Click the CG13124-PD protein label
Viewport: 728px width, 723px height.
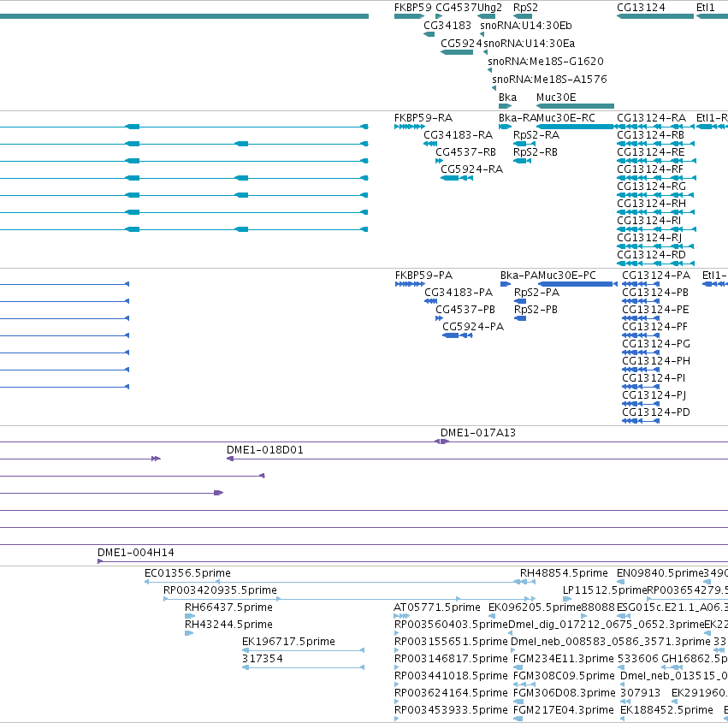[x=656, y=412]
